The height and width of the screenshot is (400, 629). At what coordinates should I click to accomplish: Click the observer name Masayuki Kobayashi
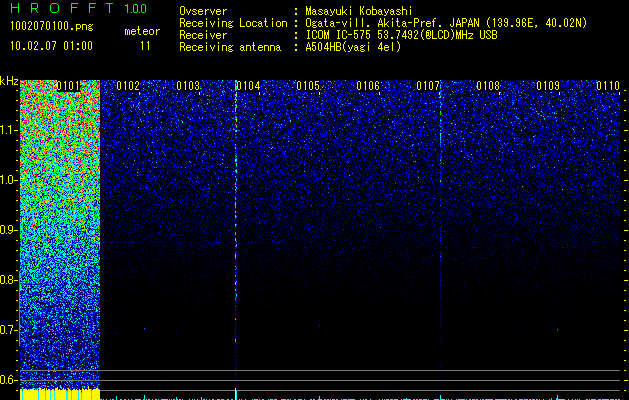(x=359, y=11)
